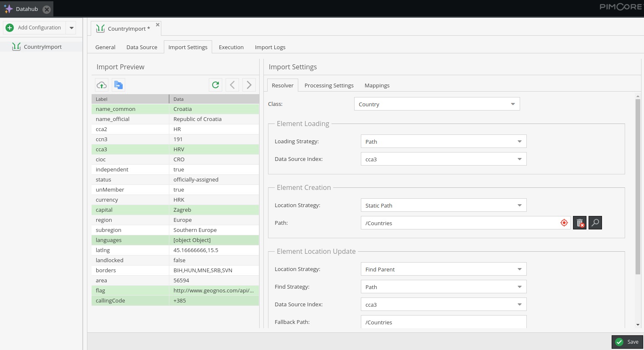This screenshot has width=644, height=350.
Task: Open the Processing Settings tab
Action: tap(329, 85)
